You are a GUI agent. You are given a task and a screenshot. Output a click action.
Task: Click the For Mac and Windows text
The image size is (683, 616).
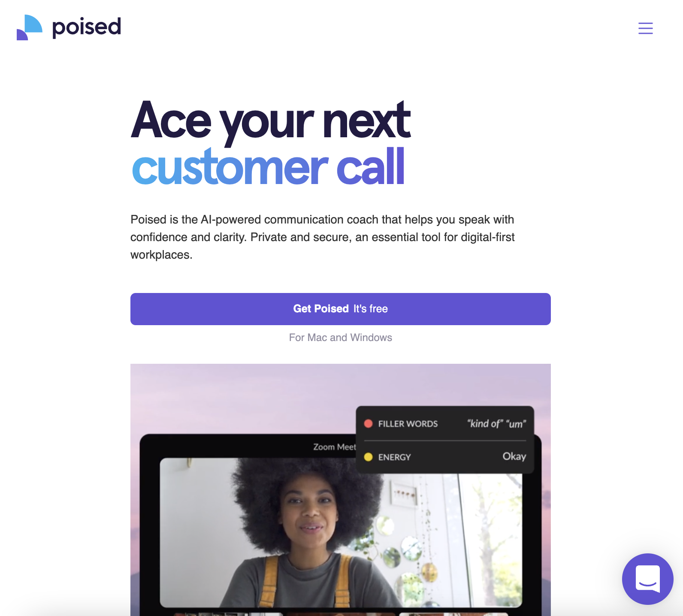click(x=340, y=338)
